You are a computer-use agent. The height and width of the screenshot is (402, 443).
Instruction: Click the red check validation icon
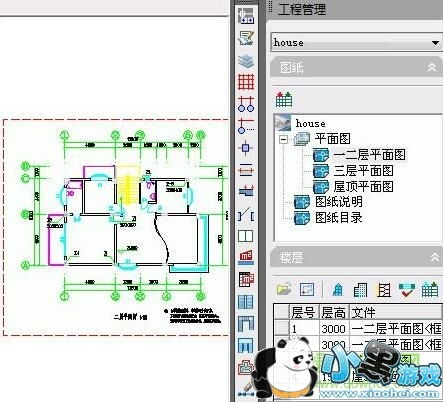pos(407,289)
